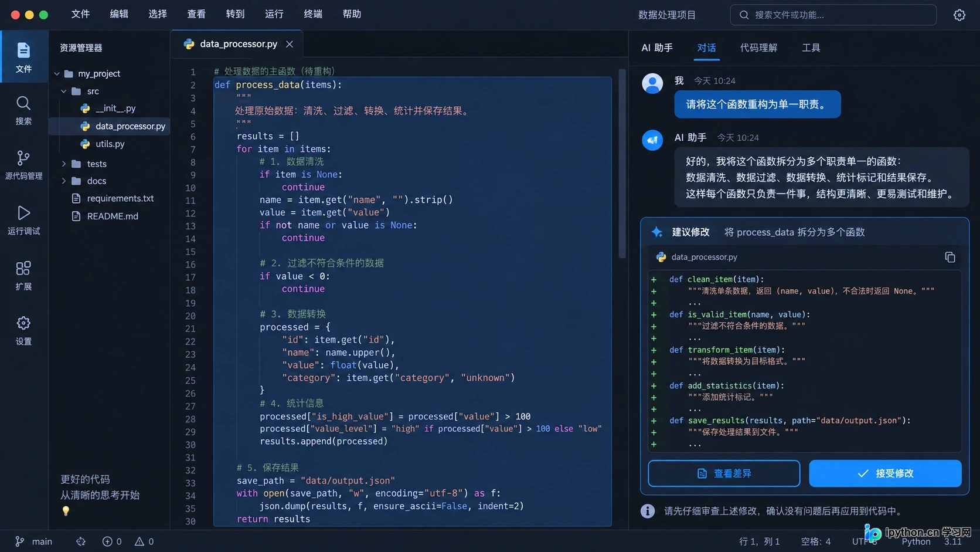Click the 查看差异 button

724,473
